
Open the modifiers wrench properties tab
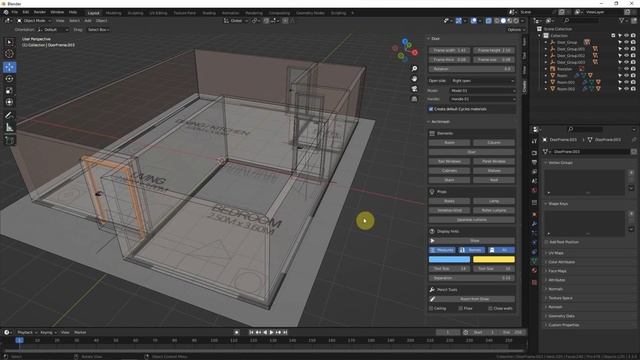[x=534, y=224]
